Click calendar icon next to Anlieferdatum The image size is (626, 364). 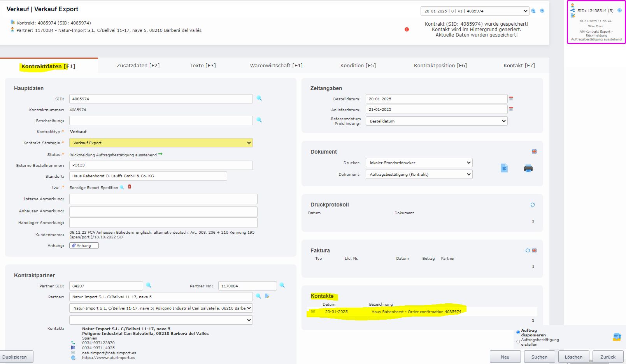[511, 109]
